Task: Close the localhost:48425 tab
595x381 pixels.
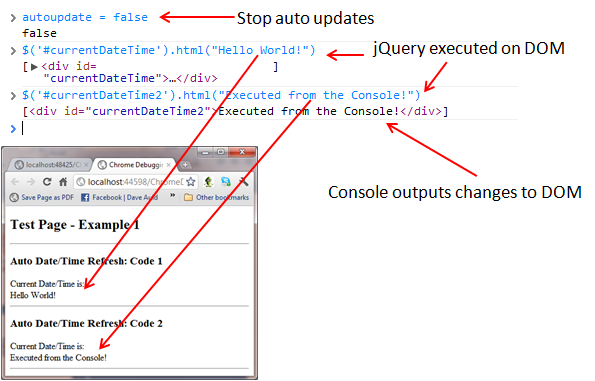Action: pyautogui.click(x=86, y=165)
